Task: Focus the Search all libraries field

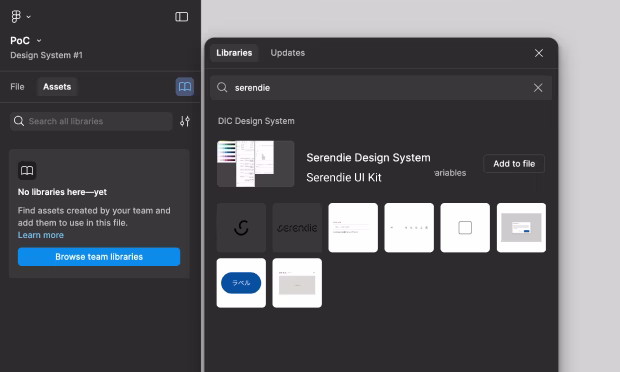Action: pyautogui.click(x=91, y=121)
